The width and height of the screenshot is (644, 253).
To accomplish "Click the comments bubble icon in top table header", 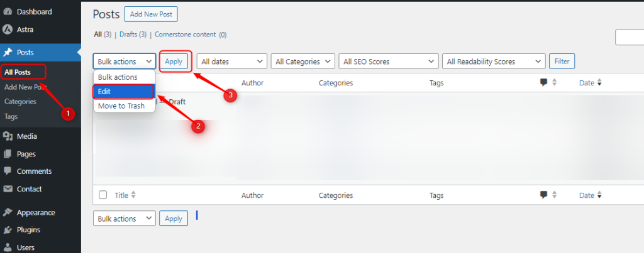I will click(543, 82).
